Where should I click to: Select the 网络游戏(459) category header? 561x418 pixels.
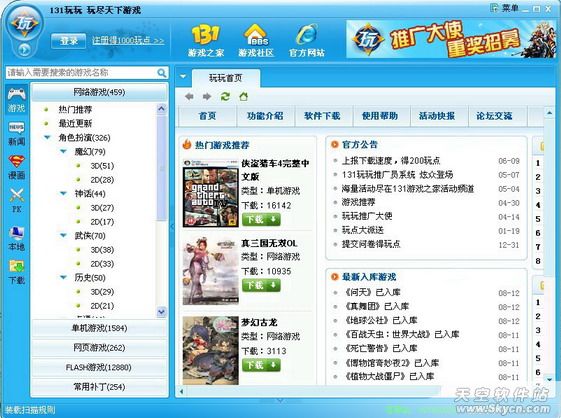tap(99, 92)
